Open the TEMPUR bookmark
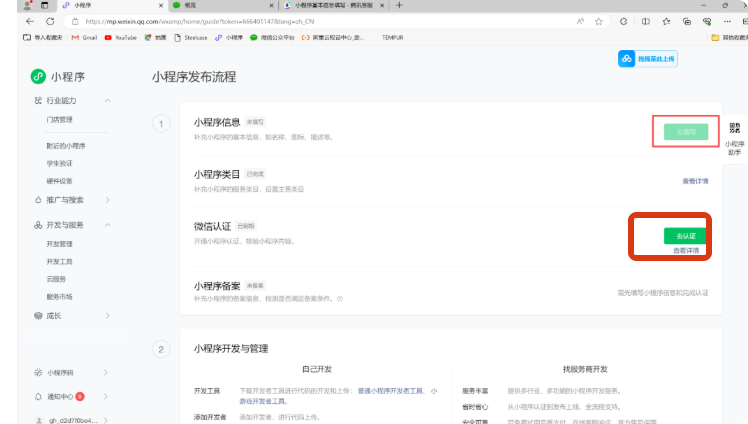This screenshot has height=424, width=748. pyautogui.click(x=392, y=37)
